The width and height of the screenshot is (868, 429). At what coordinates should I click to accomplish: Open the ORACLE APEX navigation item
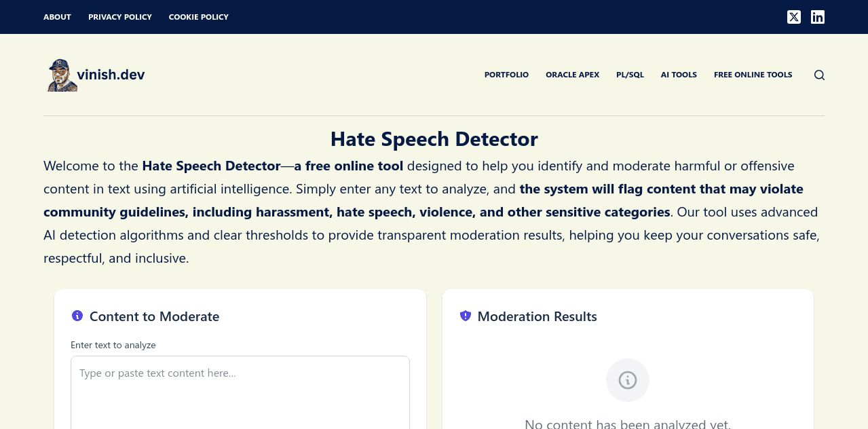pos(572,75)
